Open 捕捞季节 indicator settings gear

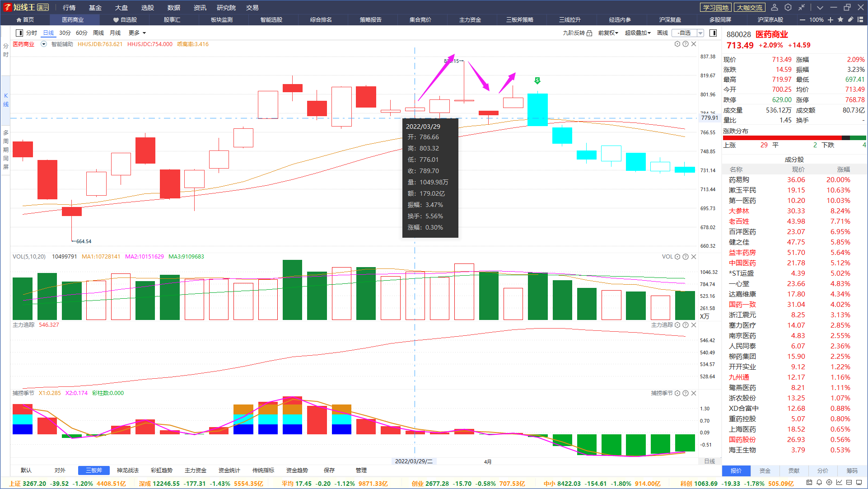(677, 393)
